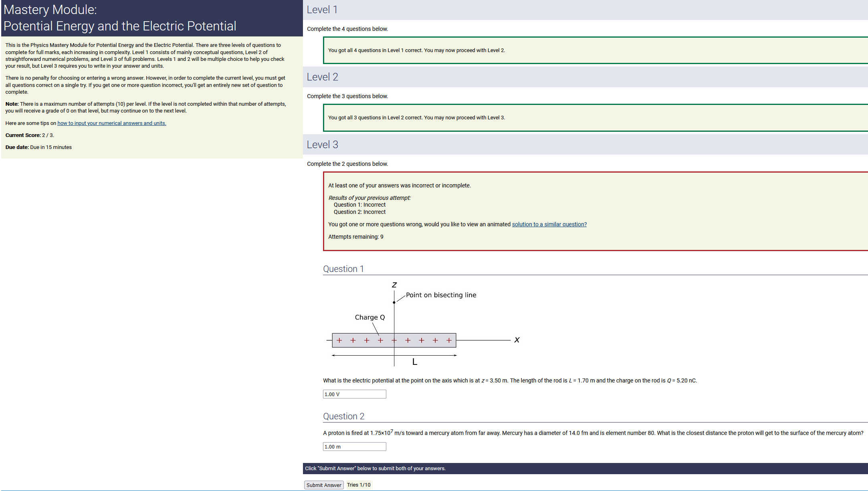The height and width of the screenshot is (491, 868).
Task: Open the numerical answers and units tips link
Action: coord(111,123)
